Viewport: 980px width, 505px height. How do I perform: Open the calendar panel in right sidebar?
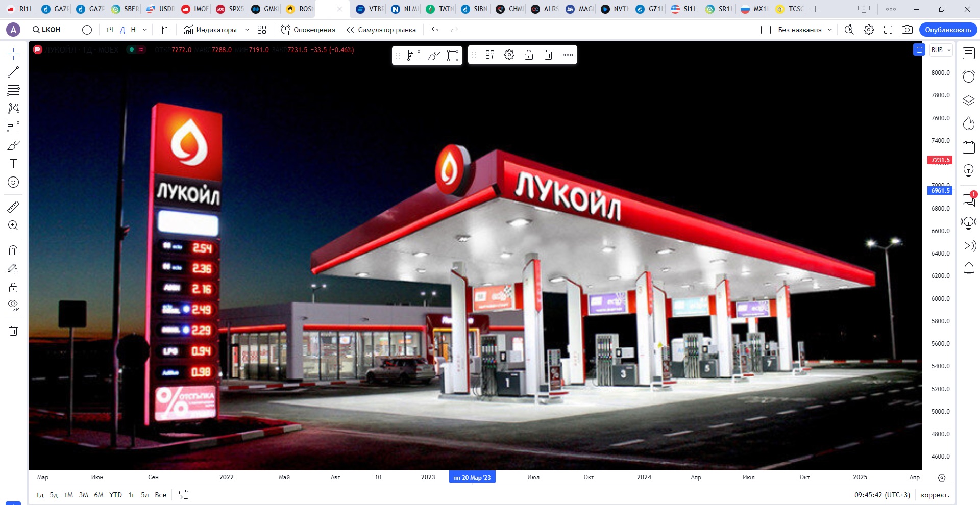pos(969,147)
